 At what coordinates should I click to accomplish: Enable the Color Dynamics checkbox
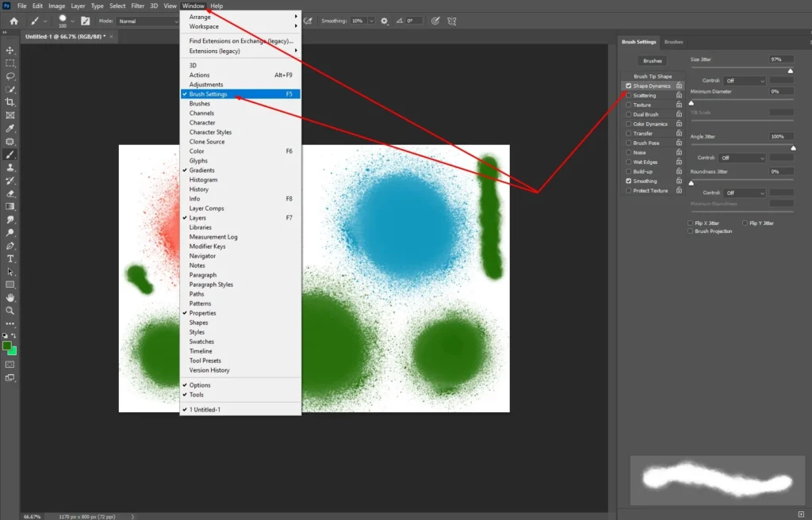pos(629,124)
